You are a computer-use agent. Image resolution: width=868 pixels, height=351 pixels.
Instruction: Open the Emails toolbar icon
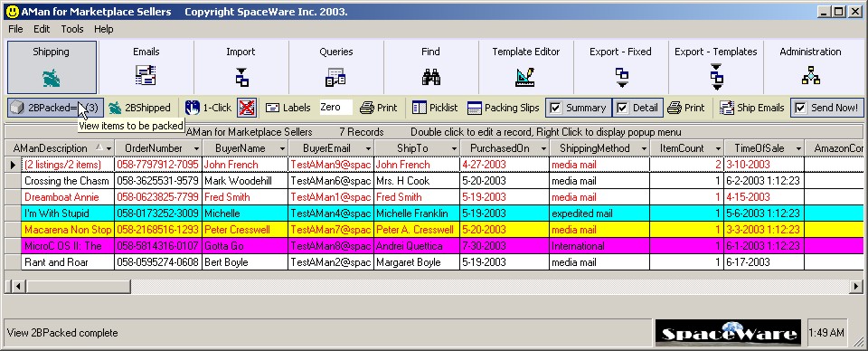146,75
